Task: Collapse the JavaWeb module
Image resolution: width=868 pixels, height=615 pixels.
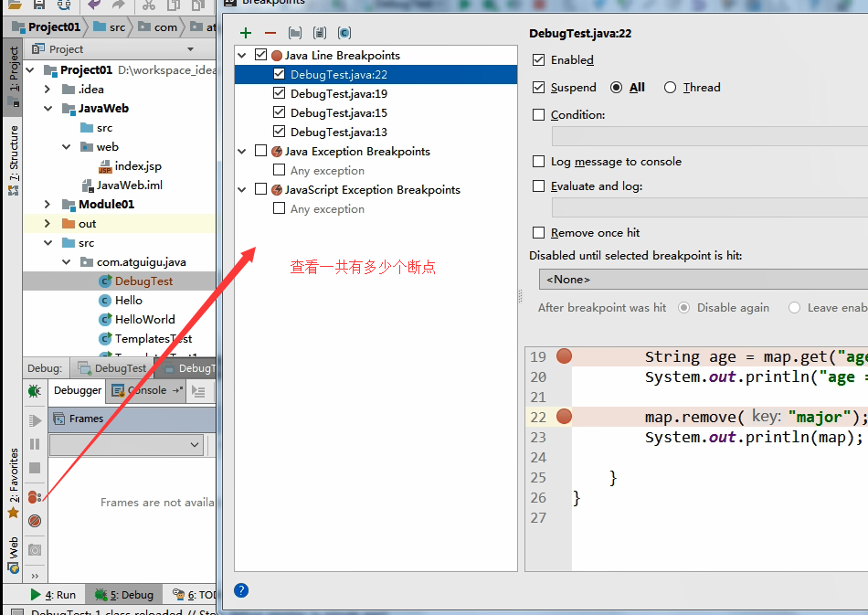Action: pos(48,109)
